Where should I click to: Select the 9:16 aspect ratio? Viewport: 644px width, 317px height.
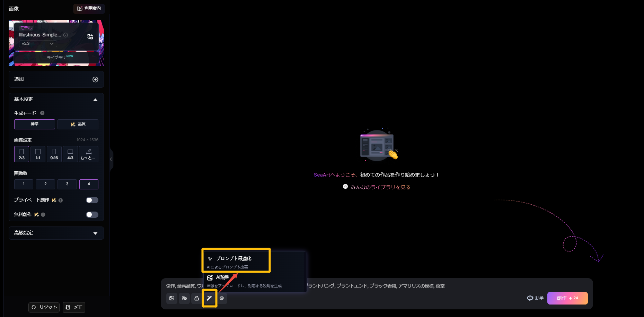54,154
